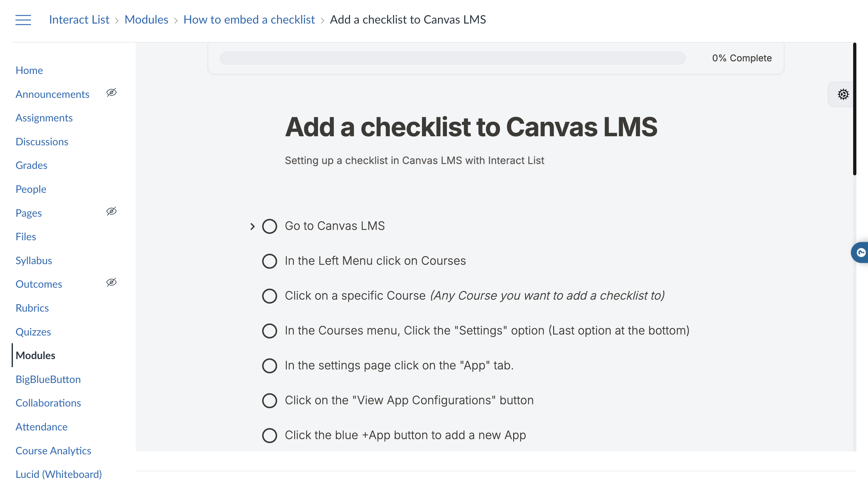Return to Interact List via breadcrumb
The height and width of the screenshot is (485, 868).
click(x=79, y=20)
